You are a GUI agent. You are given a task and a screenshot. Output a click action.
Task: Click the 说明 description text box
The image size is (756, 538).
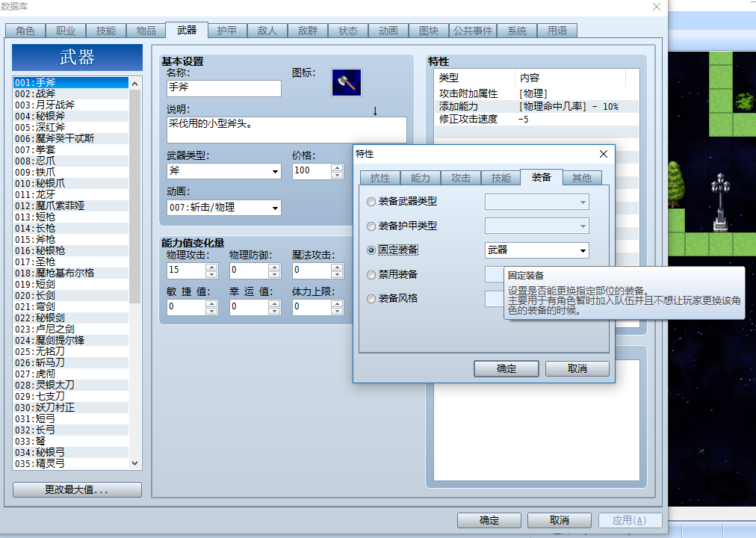(x=286, y=130)
